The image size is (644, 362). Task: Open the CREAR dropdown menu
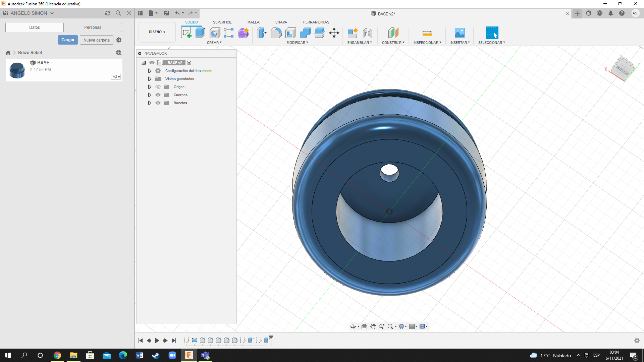214,43
